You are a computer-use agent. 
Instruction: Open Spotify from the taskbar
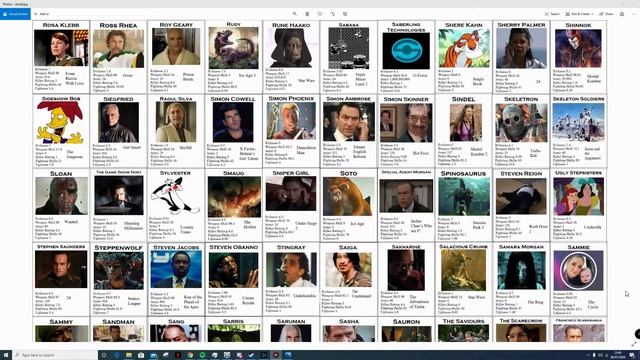coord(202,355)
